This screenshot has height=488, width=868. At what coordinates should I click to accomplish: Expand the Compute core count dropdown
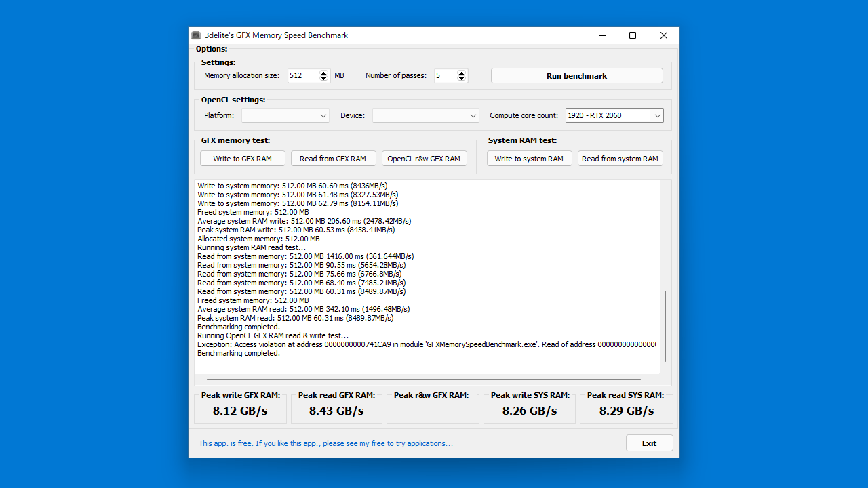click(614, 116)
